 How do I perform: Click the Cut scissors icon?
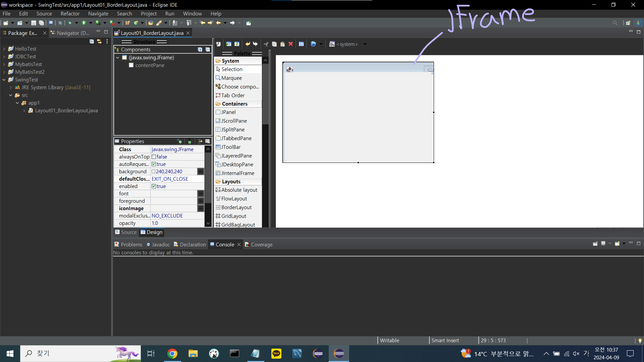266,44
